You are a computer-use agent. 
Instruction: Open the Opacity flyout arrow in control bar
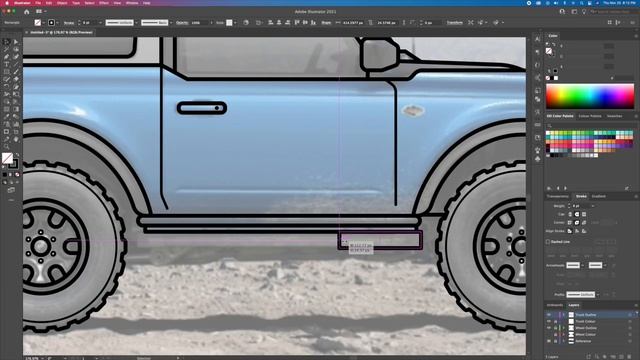click(211, 22)
